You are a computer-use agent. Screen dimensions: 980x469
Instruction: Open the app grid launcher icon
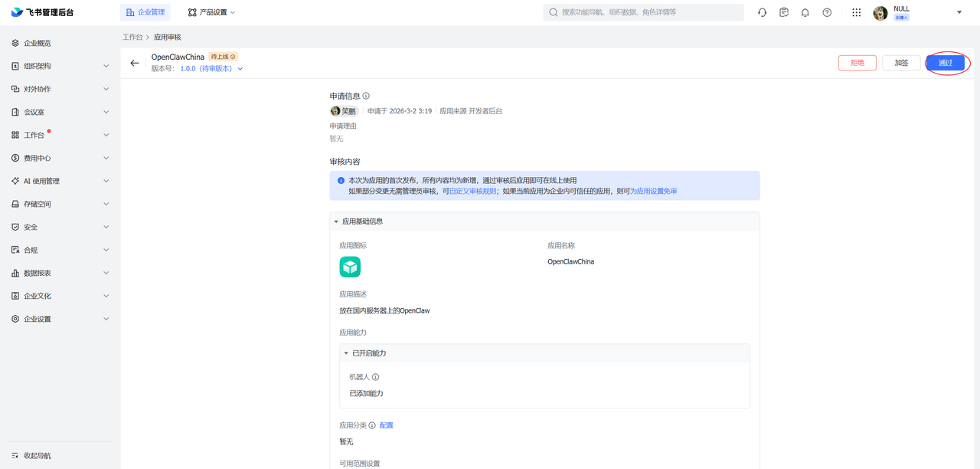coord(857,12)
